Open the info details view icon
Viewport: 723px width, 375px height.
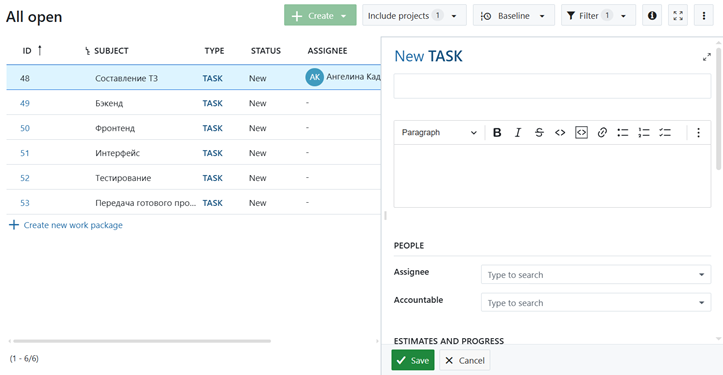click(652, 16)
